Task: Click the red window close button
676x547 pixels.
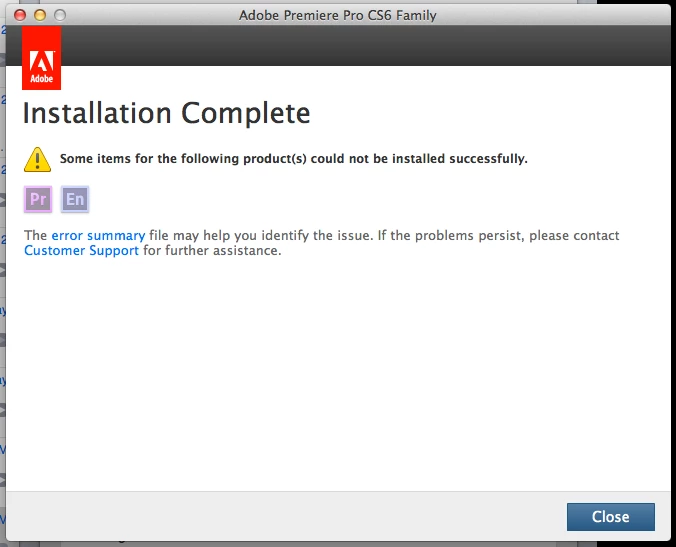Action: [20, 15]
